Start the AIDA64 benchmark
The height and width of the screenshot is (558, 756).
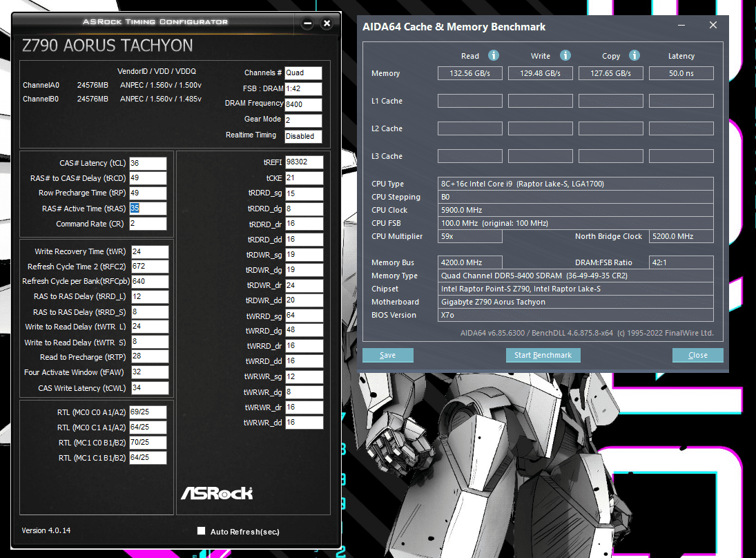pyautogui.click(x=543, y=355)
